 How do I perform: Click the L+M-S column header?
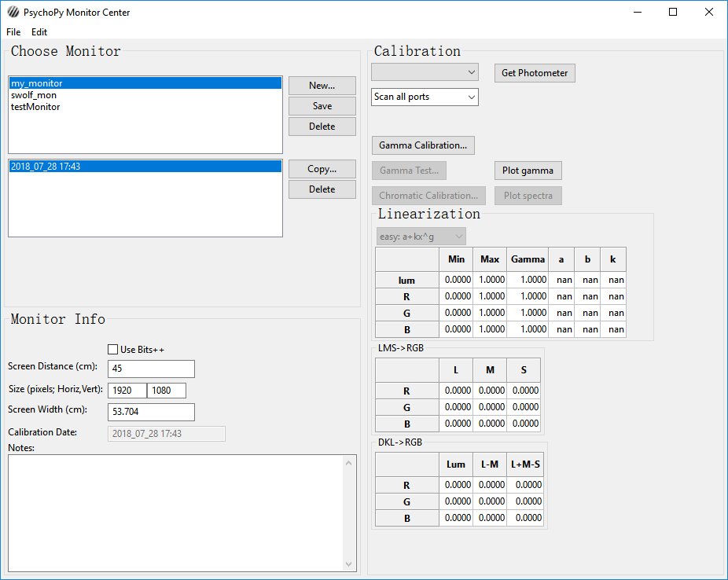click(525, 464)
